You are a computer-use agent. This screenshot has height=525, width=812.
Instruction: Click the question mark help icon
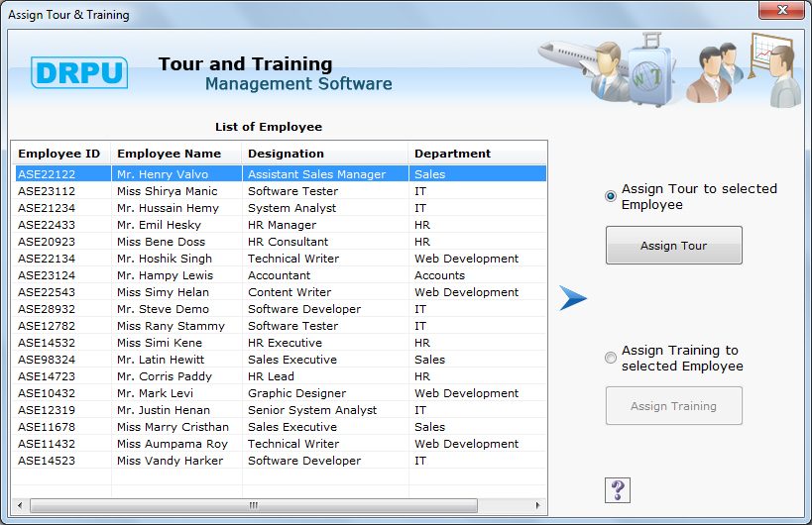[x=617, y=490]
